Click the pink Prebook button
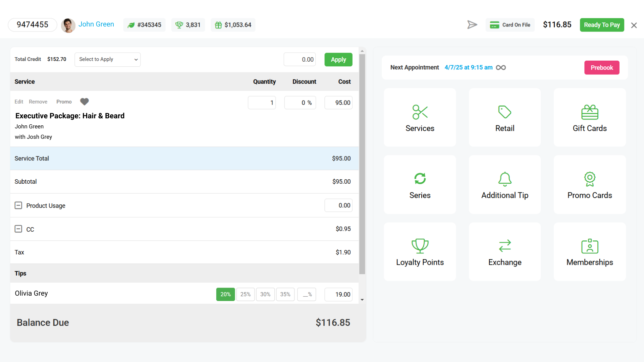 [601, 68]
